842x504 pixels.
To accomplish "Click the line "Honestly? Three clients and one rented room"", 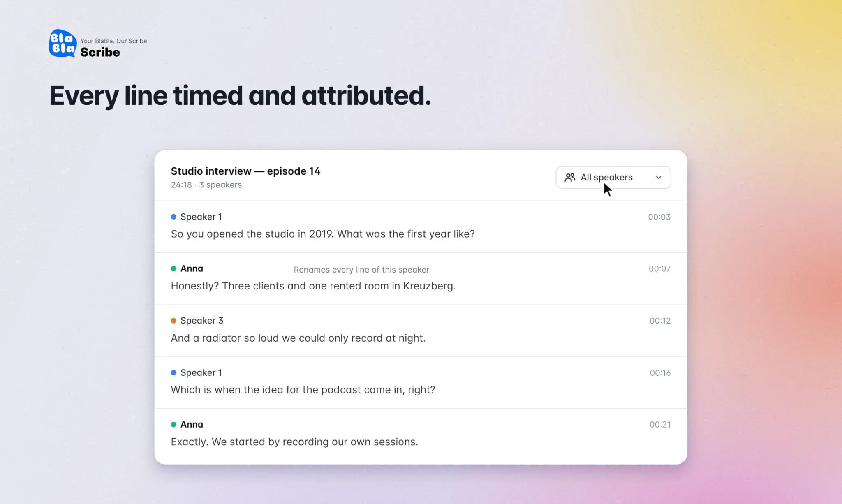I will [x=313, y=286].
